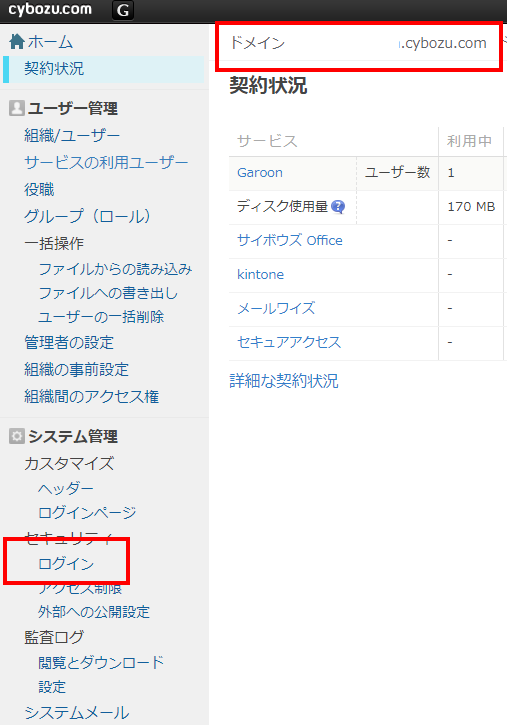Open 管理者の設定
The height and width of the screenshot is (725, 507).
pos(69,343)
